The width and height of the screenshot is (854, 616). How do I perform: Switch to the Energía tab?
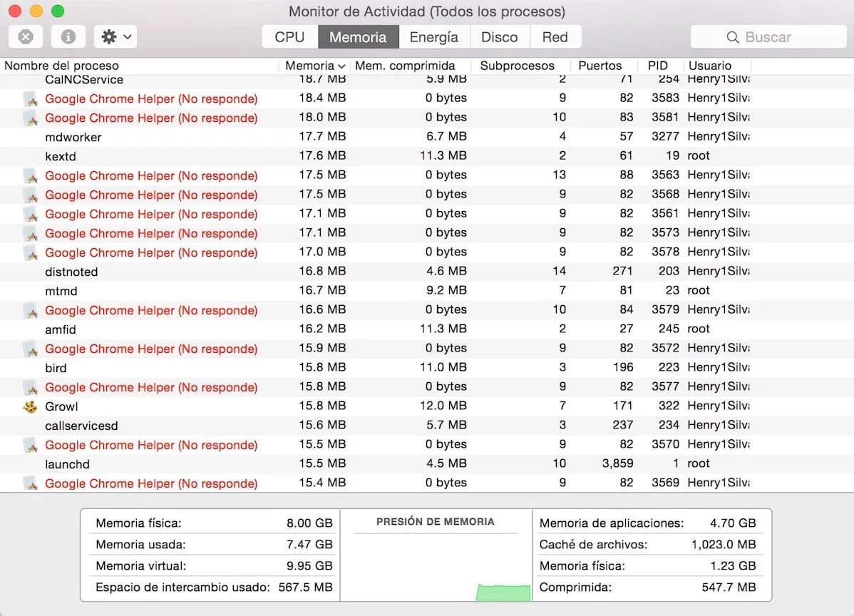434,37
